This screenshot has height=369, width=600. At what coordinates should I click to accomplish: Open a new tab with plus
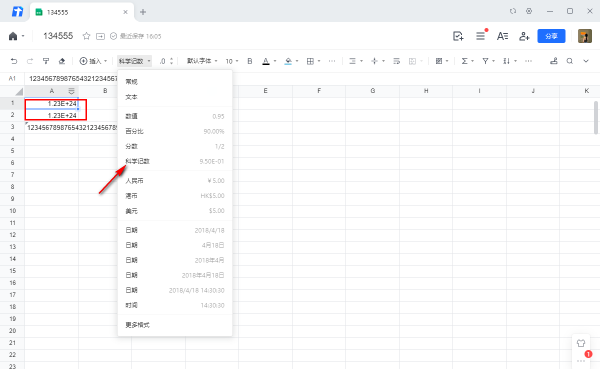point(143,12)
